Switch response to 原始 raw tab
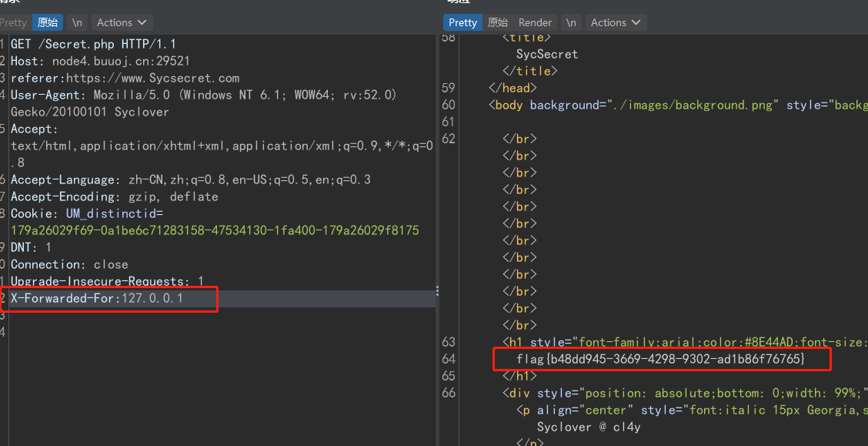868x446 pixels. 498,22
